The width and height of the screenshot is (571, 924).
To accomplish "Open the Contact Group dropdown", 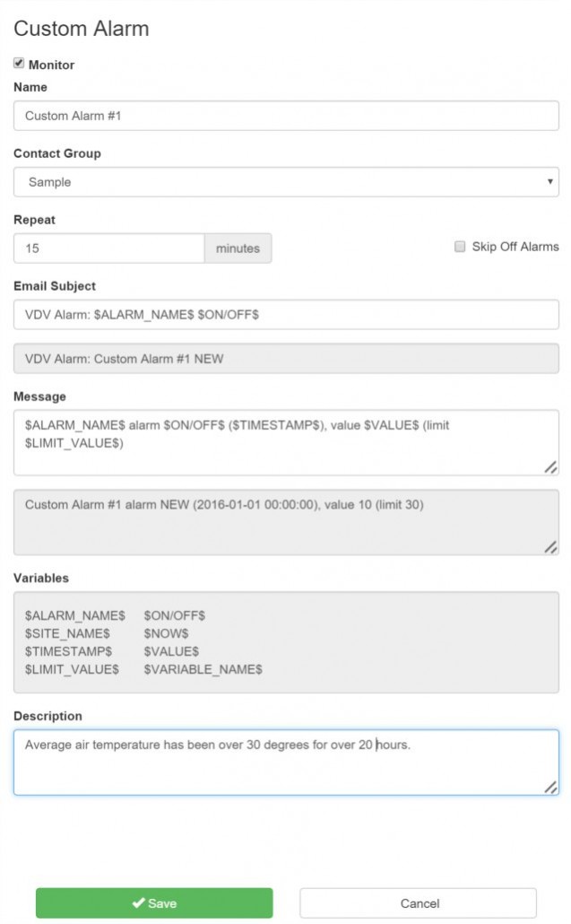I will 286,182.
